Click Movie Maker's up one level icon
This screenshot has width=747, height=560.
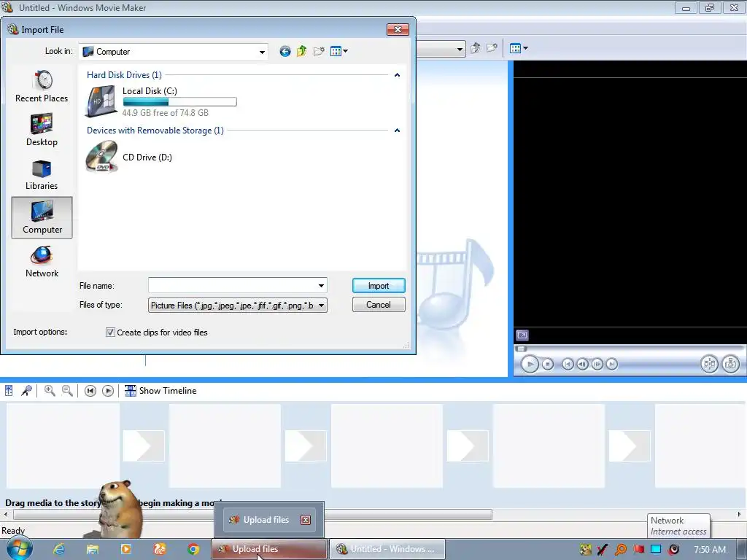[x=475, y=48]
